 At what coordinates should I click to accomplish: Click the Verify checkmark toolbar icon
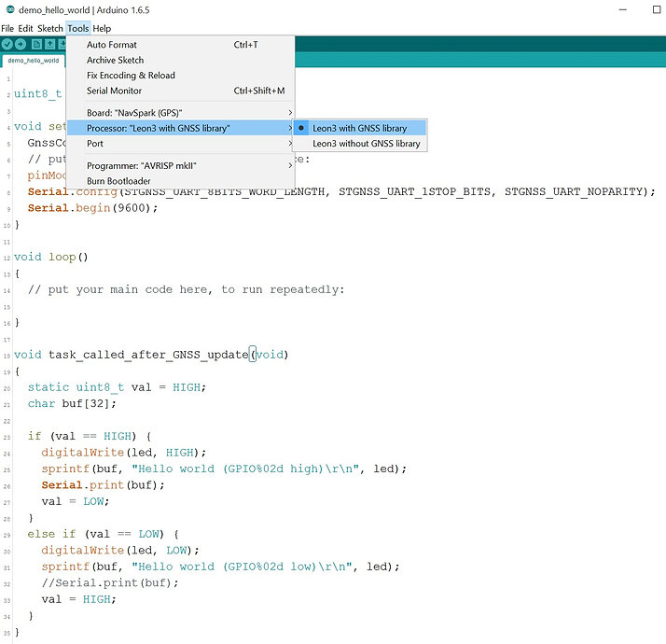point(7,44)
